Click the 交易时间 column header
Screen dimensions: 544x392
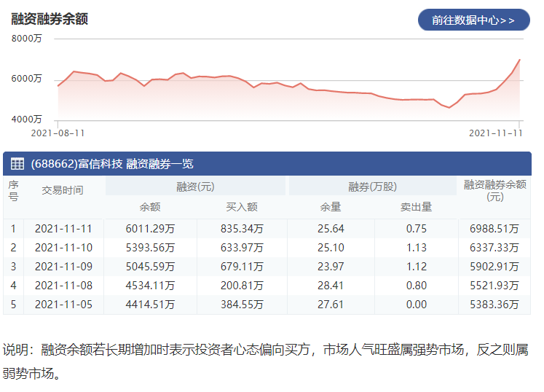[x=63, y=190]
